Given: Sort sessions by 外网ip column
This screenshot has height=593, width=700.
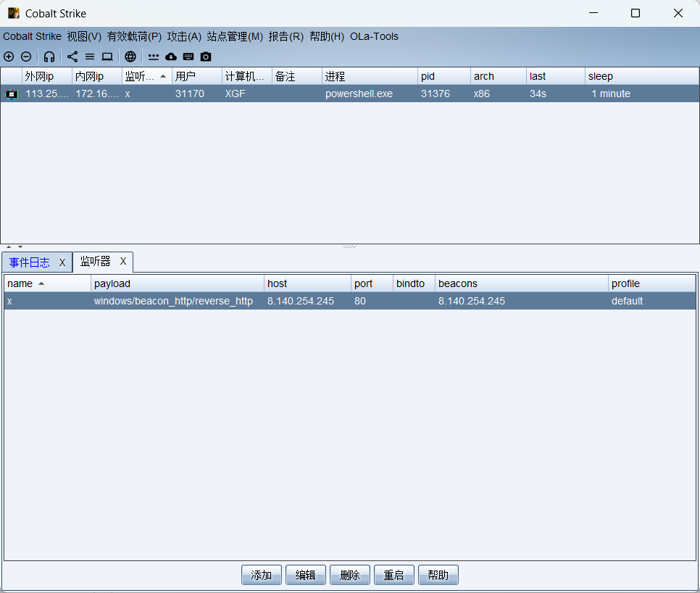Looking at the screenshot, I should (47, 76).
